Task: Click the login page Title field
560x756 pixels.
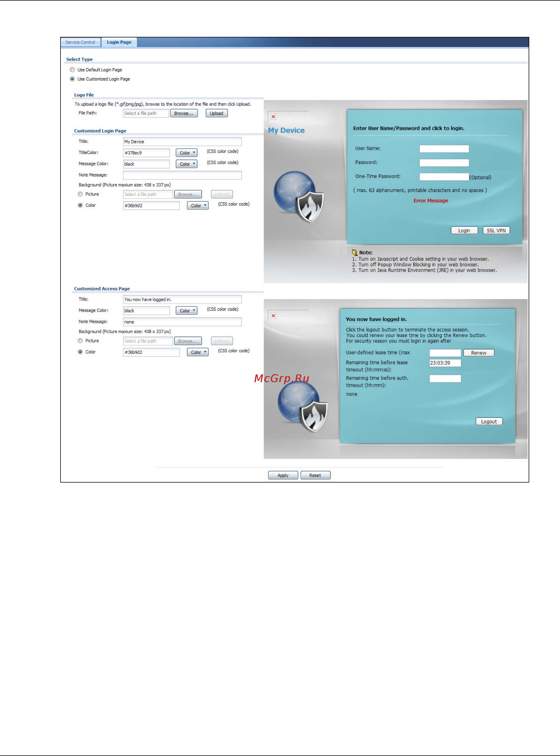Action: click(182, 142)
